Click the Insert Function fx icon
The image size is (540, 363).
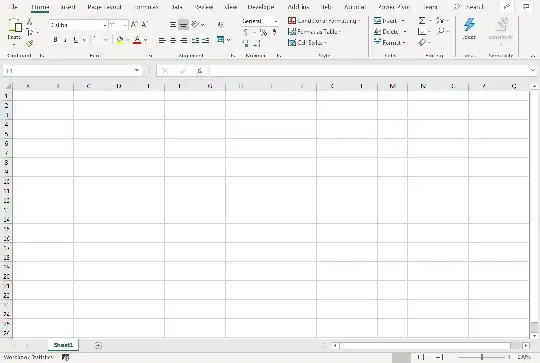click(199, 71)
